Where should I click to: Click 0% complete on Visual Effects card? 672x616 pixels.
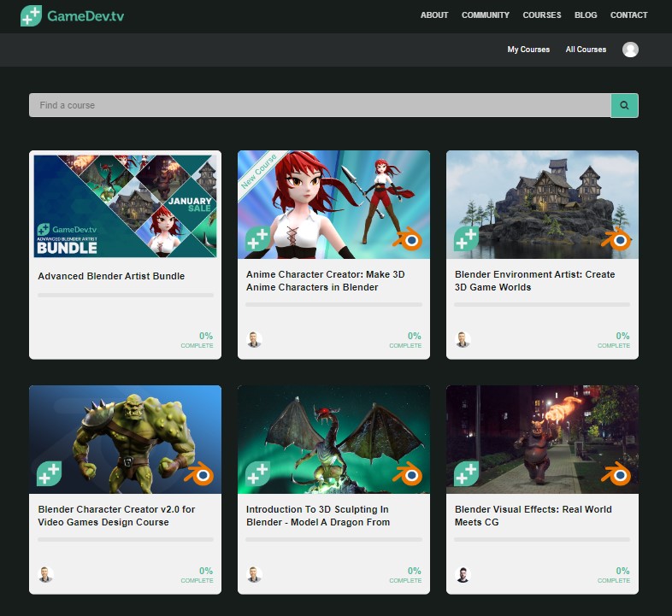pos(614,574)
